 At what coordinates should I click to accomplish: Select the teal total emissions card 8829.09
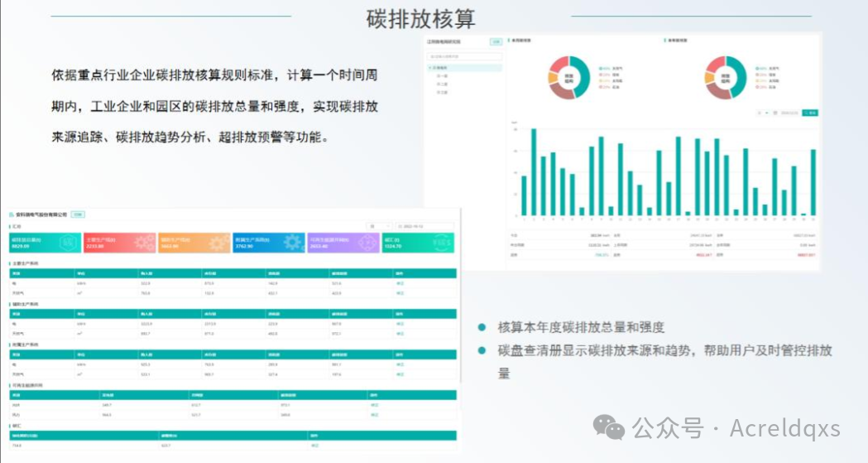click(46, 243)
